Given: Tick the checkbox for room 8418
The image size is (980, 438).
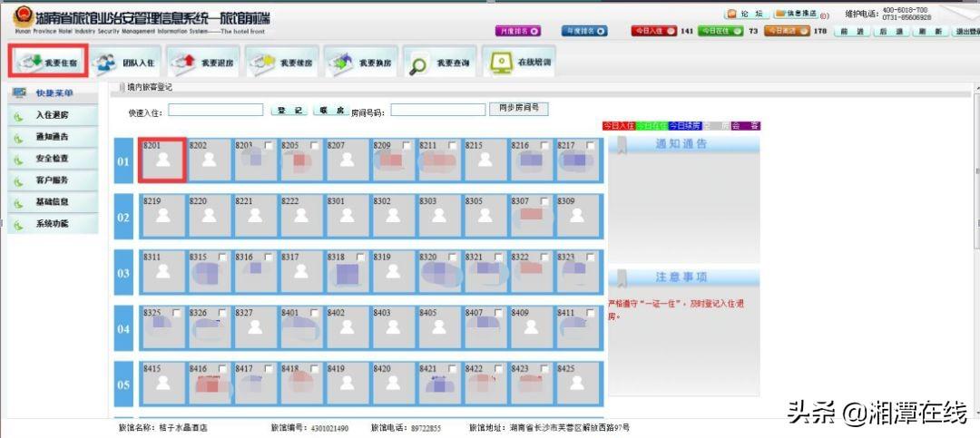Looking at the screenshot, I should 314,369.
